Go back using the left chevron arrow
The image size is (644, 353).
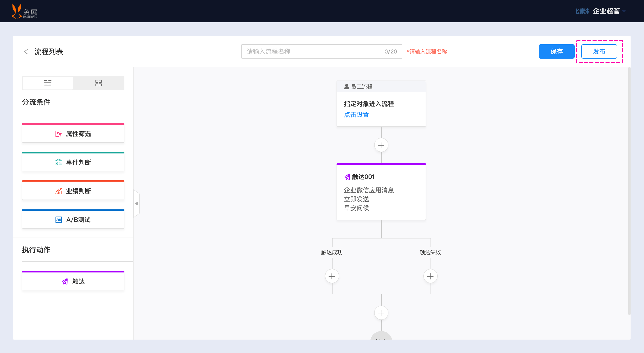(26, 51)
